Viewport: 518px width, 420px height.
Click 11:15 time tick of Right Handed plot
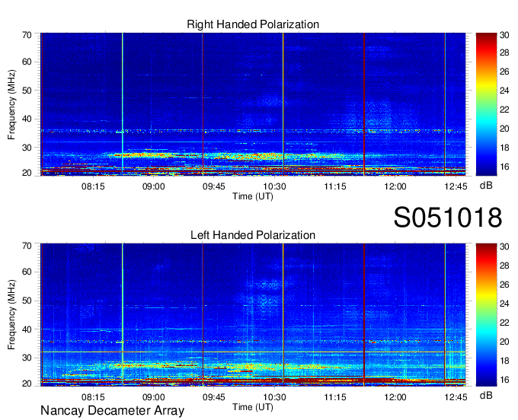point(334,186)
